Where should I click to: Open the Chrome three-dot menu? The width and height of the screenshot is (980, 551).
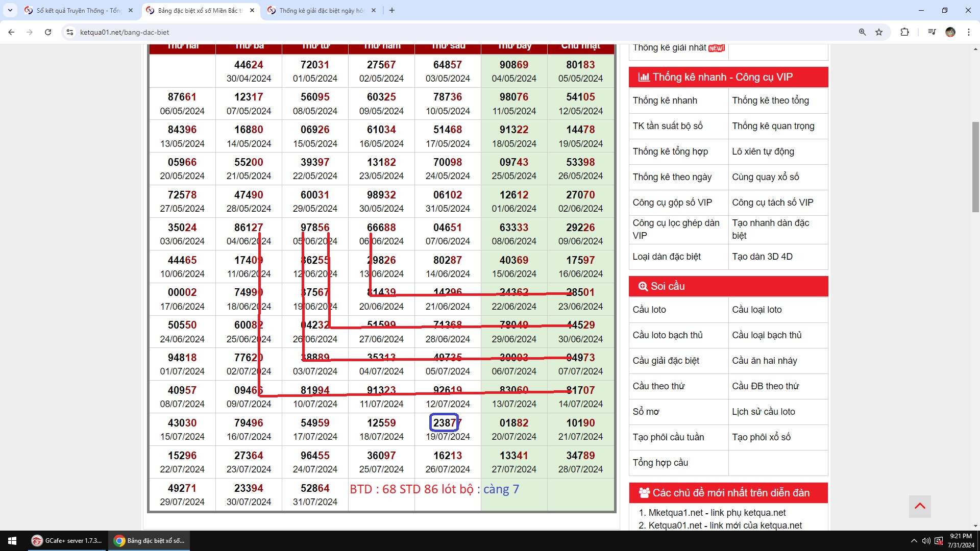[968, 32]
